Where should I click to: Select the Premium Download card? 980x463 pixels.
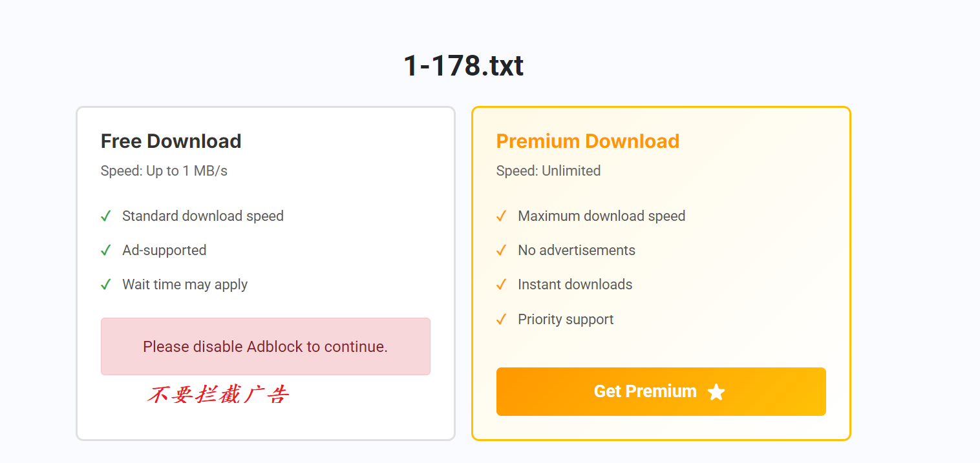(661, 274)
